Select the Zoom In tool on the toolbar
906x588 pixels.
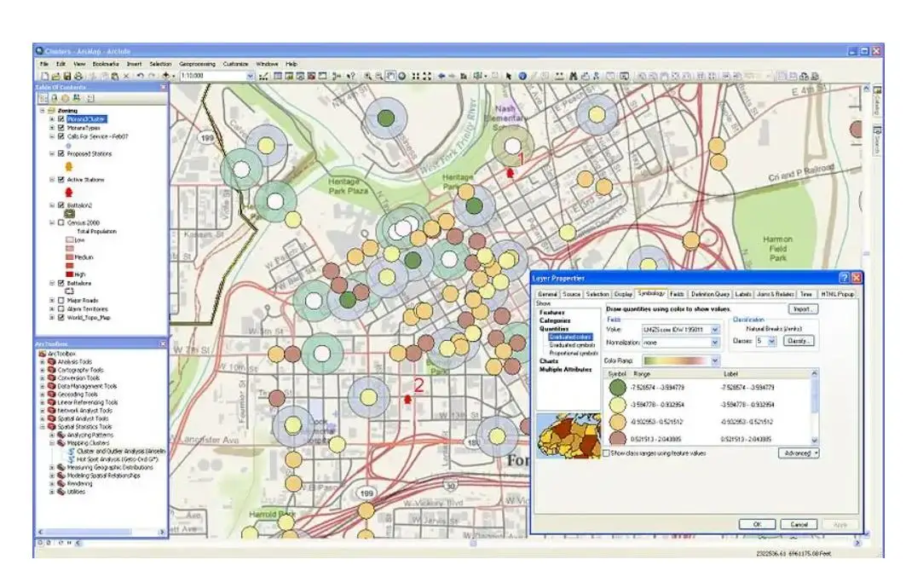coord(368,76)
